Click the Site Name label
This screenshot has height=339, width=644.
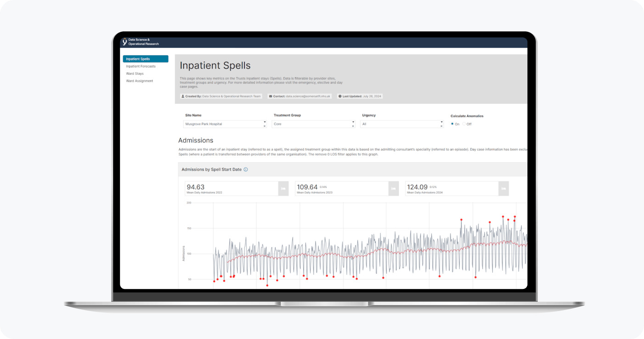193,115
